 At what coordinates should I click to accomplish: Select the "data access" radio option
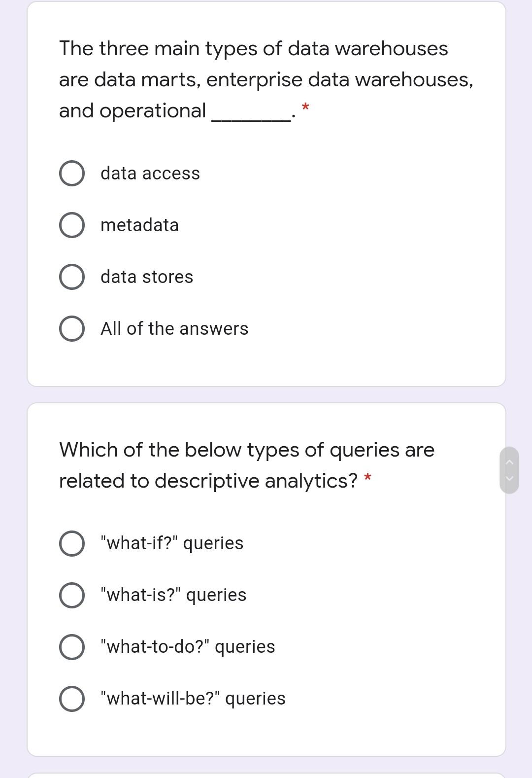(72, 174)
